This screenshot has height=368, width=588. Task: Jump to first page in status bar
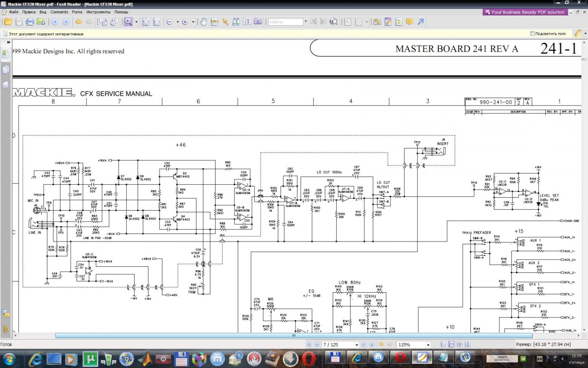pyautogui.click(x=309, y=344)
